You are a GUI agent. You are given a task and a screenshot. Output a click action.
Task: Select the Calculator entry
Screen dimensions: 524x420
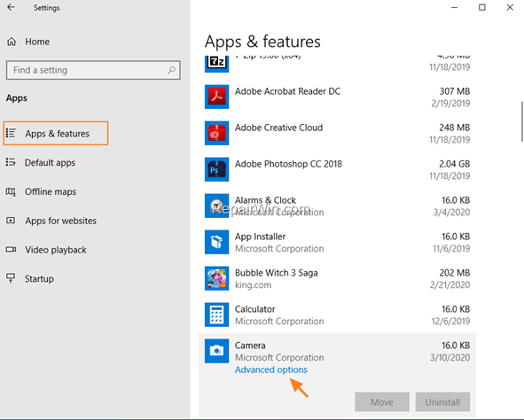point(337,315)
